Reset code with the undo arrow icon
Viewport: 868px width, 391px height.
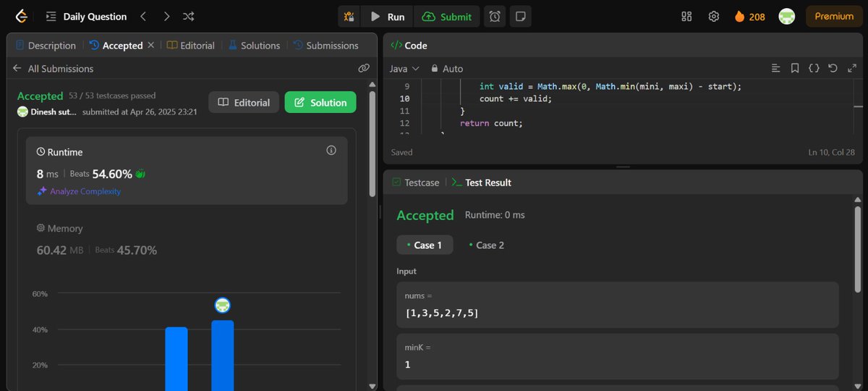(833, 68)
